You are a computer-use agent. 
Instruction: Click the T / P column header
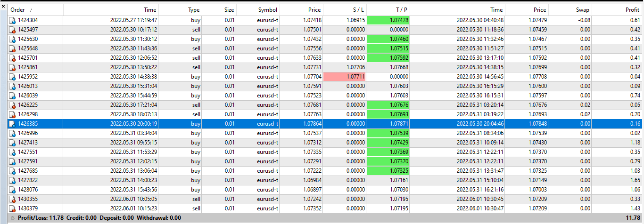pos(388,10)
